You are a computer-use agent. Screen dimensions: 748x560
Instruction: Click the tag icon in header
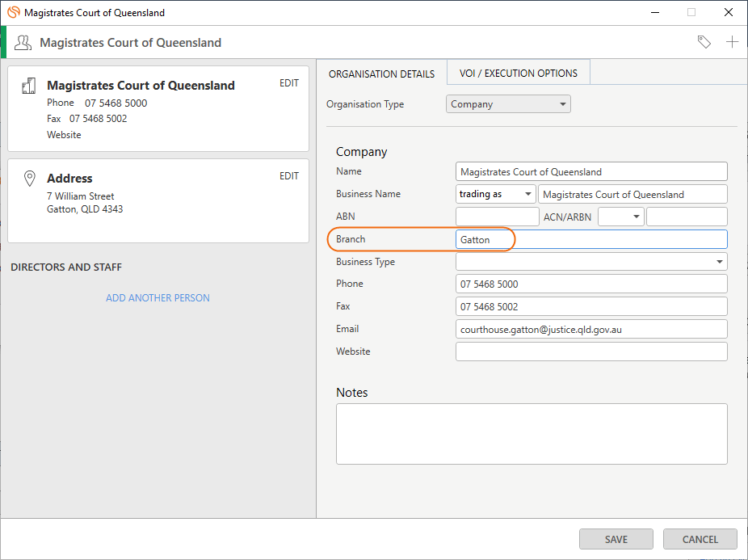[x=704, y=42]
